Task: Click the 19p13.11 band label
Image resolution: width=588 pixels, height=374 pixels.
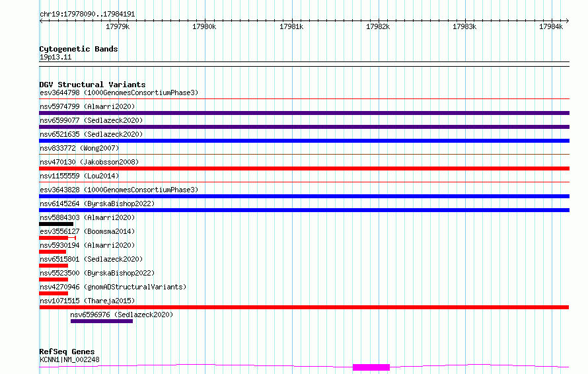Action: [55, 57]
